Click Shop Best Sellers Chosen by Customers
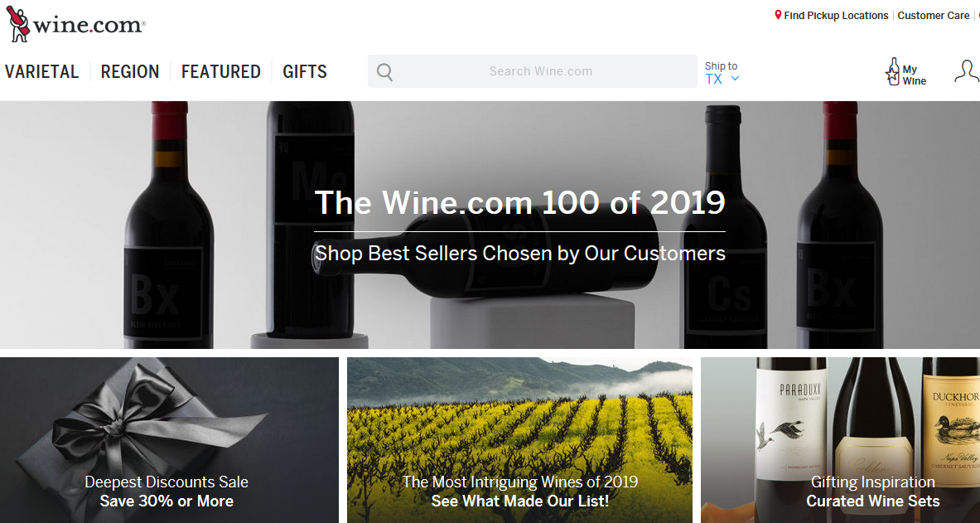 click(x=519, y=253)
